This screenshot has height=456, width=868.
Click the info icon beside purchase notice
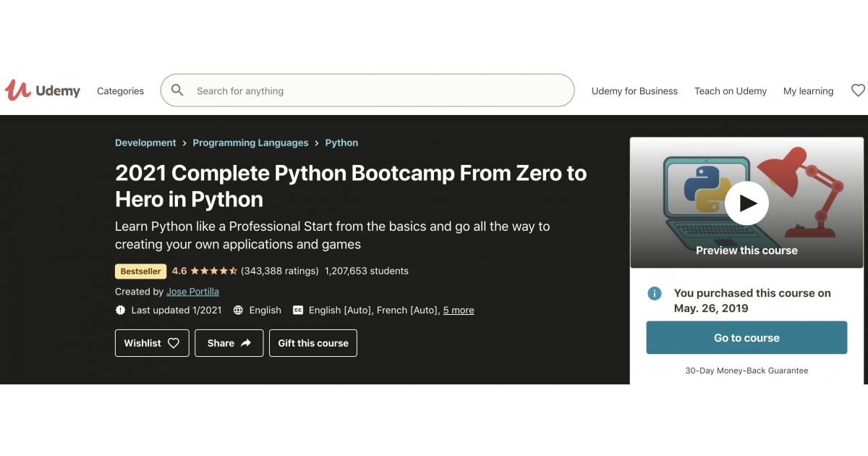click(x=655, y=294)
